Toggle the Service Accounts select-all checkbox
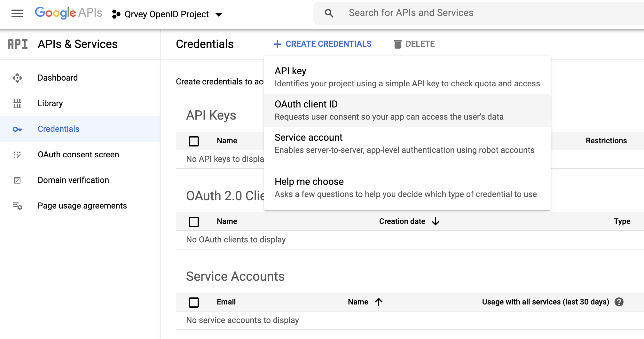The width and height of the screenshot is (644, 339). point(194,302)
